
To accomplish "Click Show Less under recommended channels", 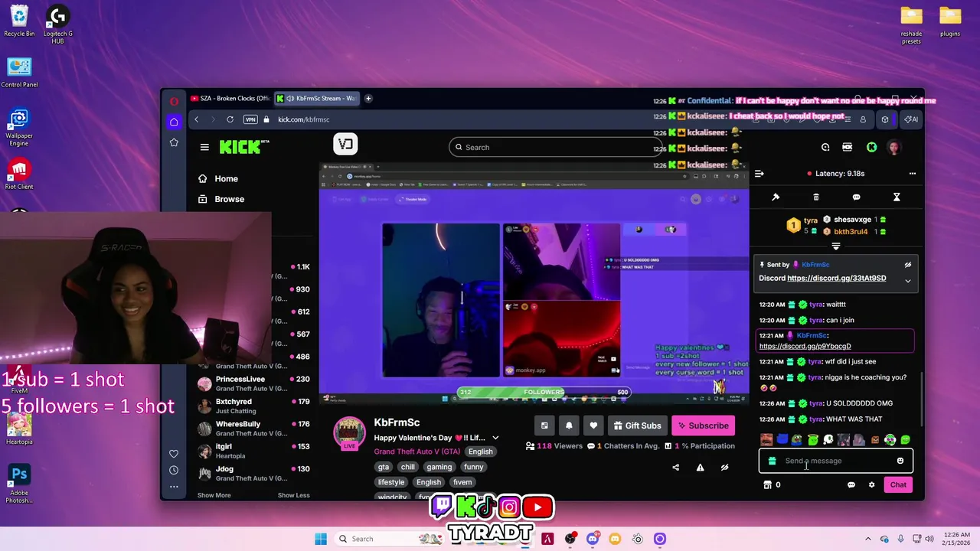I will 293,495.
